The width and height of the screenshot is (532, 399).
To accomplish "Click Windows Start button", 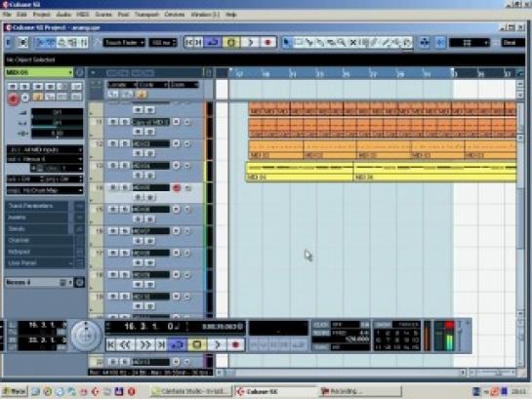I will [x=15, y=391].
